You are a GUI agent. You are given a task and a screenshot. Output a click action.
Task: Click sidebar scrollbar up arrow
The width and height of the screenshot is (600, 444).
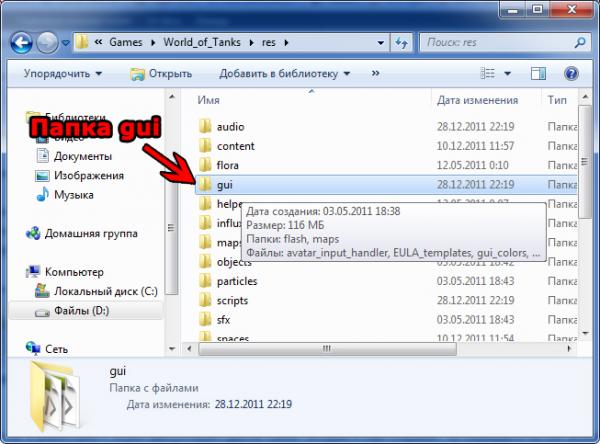(172, 97)
